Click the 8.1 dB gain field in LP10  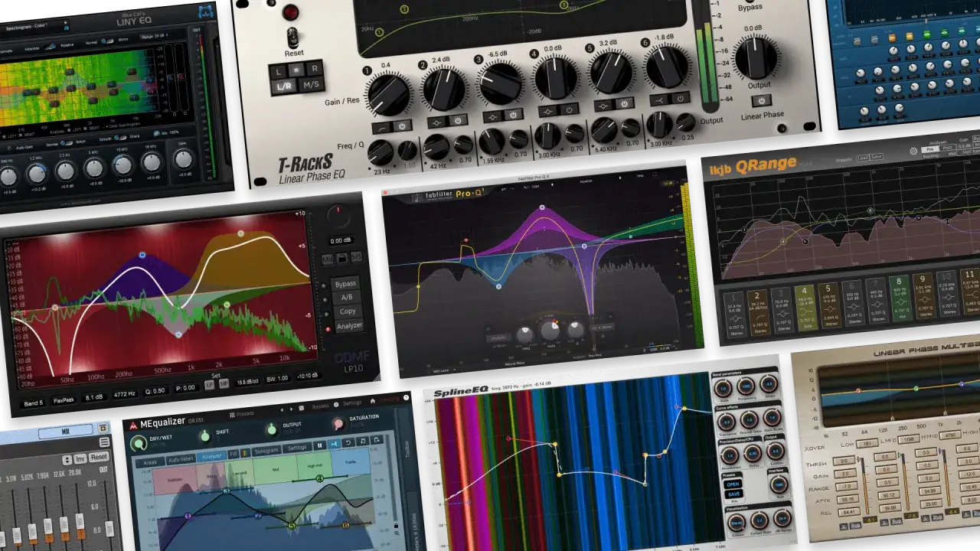tap(94, 397)
